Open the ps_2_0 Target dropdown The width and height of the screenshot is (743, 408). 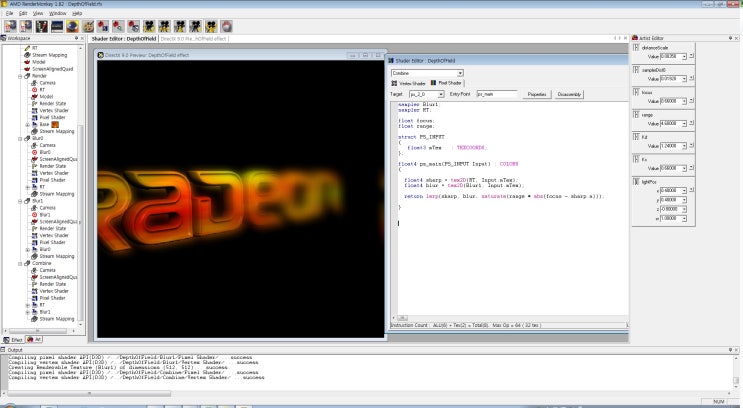[x=442, y=94]
